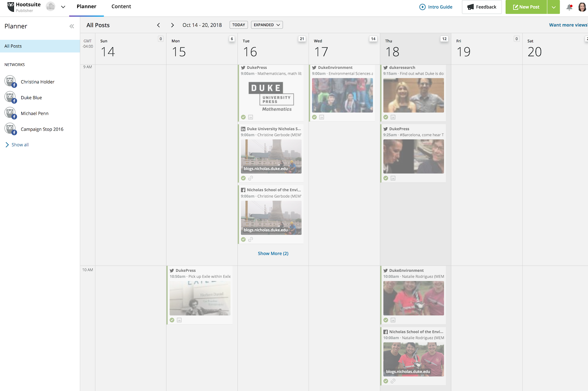
Task: Open the Intro Guide
Action: [436, 7]
